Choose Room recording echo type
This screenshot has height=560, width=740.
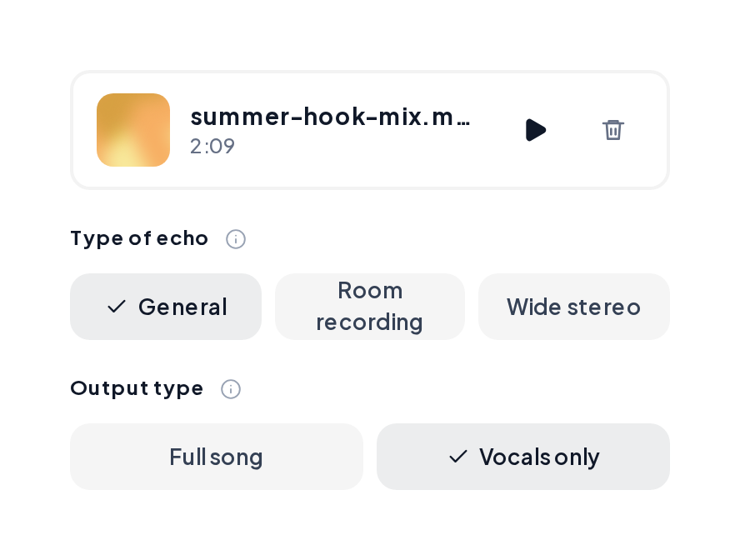click(x=370, y=307)
